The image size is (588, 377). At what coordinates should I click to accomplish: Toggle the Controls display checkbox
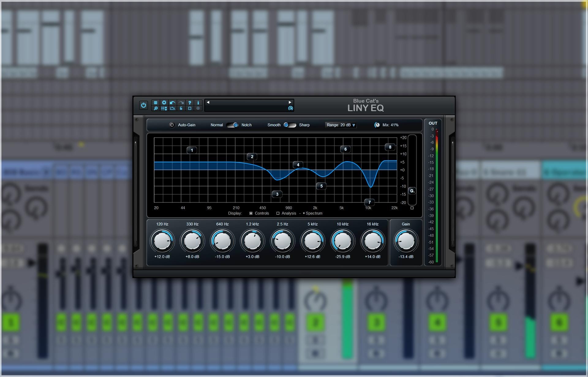251,213
